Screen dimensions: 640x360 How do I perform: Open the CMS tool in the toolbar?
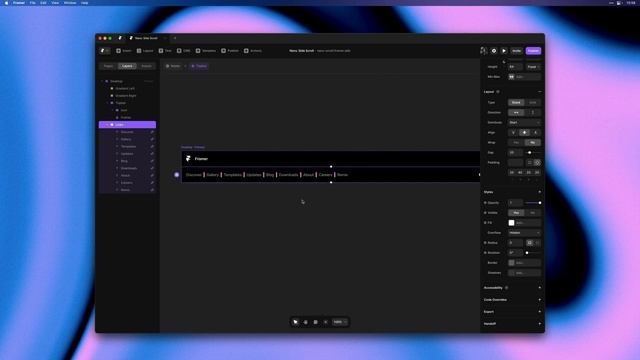[x=184, y=51]
